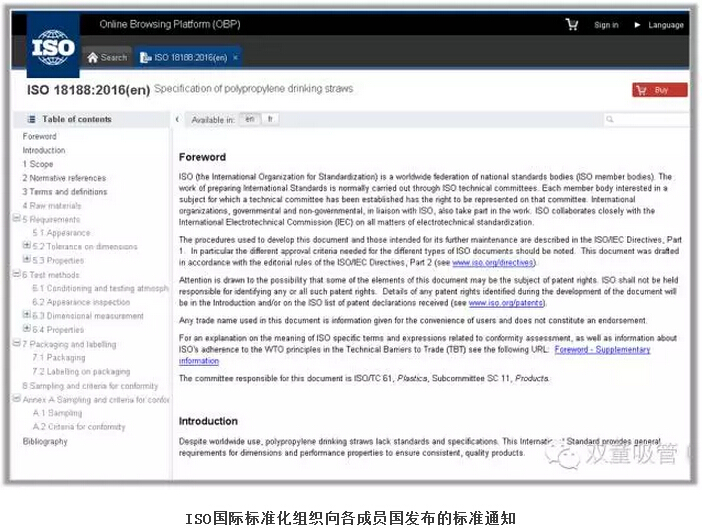The height and width of the screenshot is (531, 702).
Task: Open the Language dropdown menu
Action: point(658,25)
